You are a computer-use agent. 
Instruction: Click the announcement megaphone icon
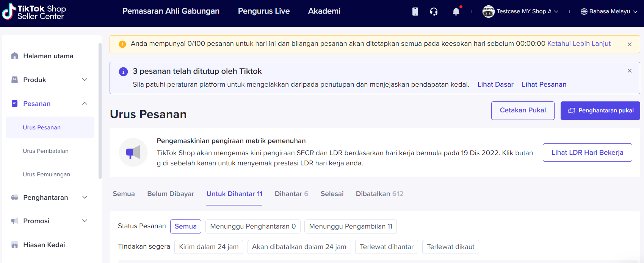[133, 153]
